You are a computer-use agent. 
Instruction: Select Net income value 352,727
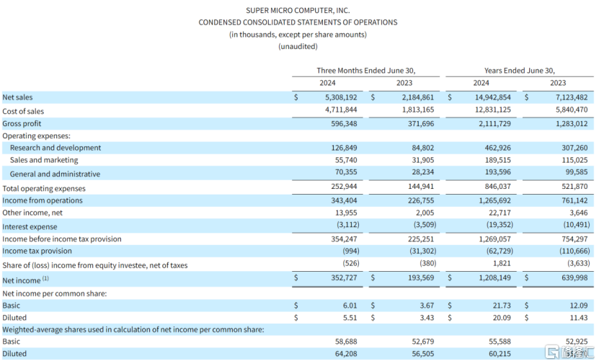(344, 278)
